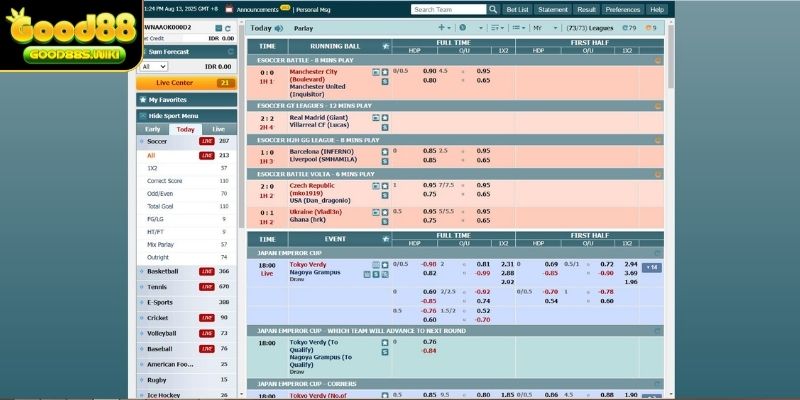Collapse the Japan Emperor Cup league section
This screenshot has width=800, height=400.
[658, 253]
